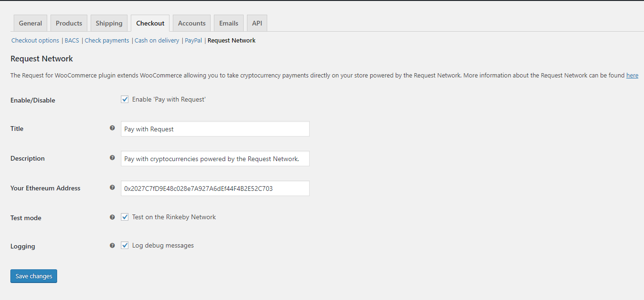Open the Cash on delivery settings link
The height and width of the screenshot is (300, 644).
point(157,41)
